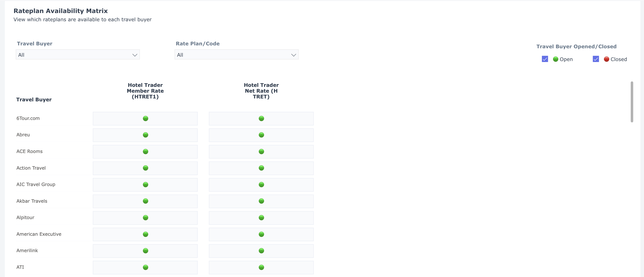Select the Abreu travel buyer row label
Image resolution: width=644 pixels, height=277 pixels.
[x=23, y=135]
